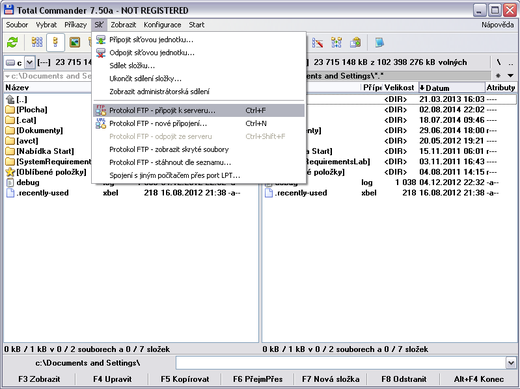The image size is (520, 389).
Task: Open the left panel drive c dropdown
Action: (x=30, y=63)
